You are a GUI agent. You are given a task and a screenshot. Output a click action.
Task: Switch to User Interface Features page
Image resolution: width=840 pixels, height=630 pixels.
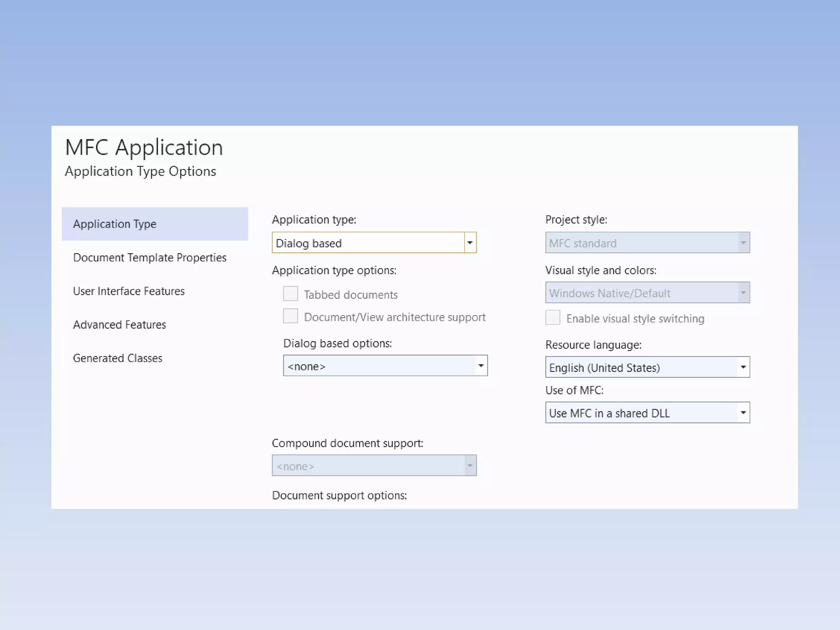[129, 291]
